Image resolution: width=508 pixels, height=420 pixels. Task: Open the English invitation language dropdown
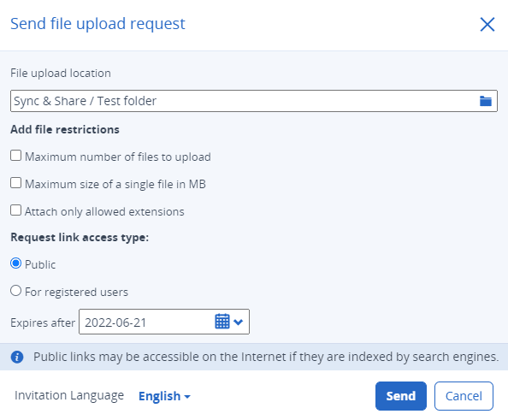point(164,396)
